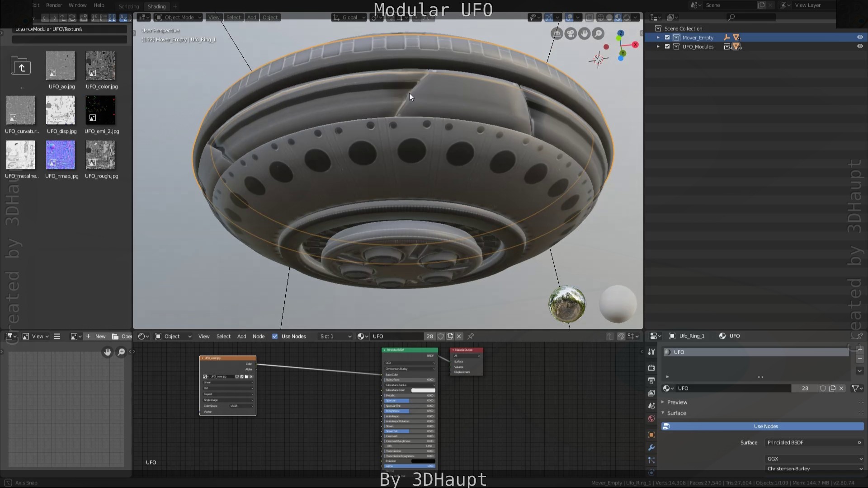The height and width of the screenshot is (488, 868).
Task: Hide Mover_Empty using its eye toggle
Action: 859,37
